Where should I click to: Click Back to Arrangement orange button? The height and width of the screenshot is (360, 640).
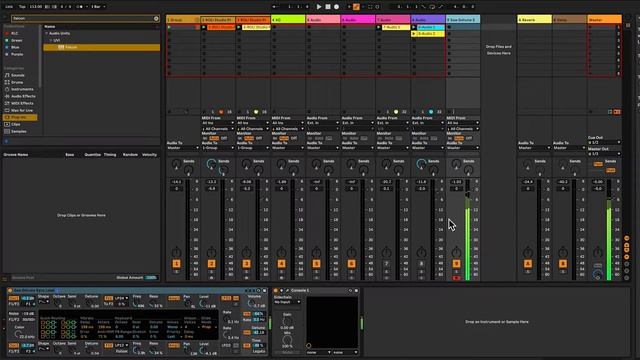click(x=617, y=111)
